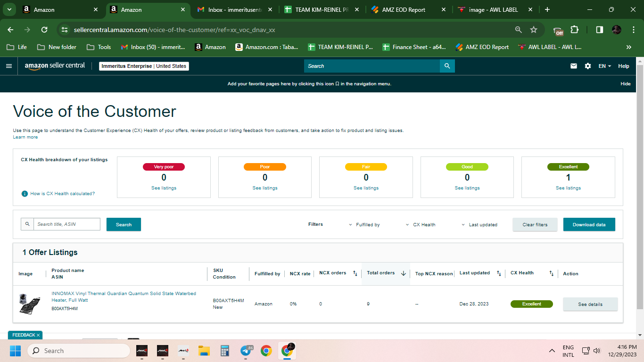Open the Chrome zoom magnifier icon in address bar
The height and width of the screenshot is (362, 644).
[519, 30]
